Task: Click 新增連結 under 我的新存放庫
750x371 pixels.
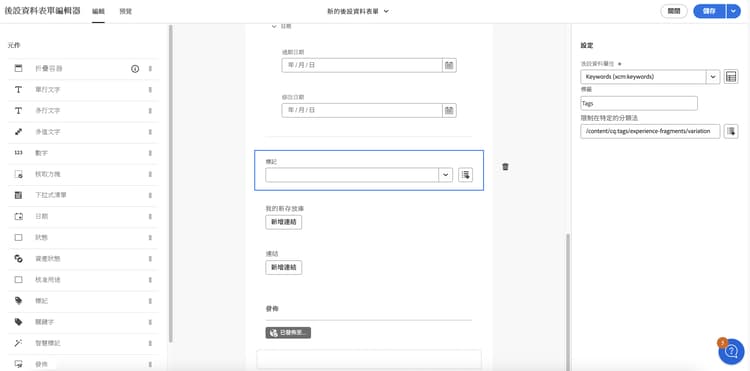Action: pyautogui.click(x=284, y=222)
